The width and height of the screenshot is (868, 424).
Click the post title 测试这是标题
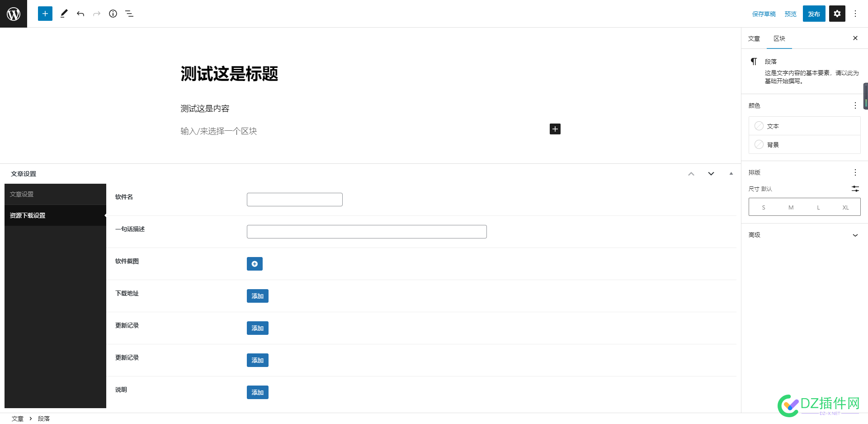pos(229,74)
